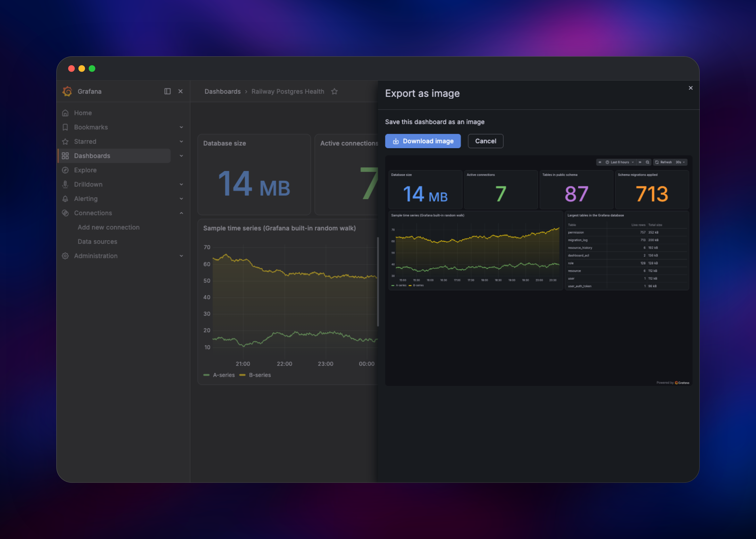756x539 pixels.
Task: Click the Sample time series panel title
Action: (279, 228)
